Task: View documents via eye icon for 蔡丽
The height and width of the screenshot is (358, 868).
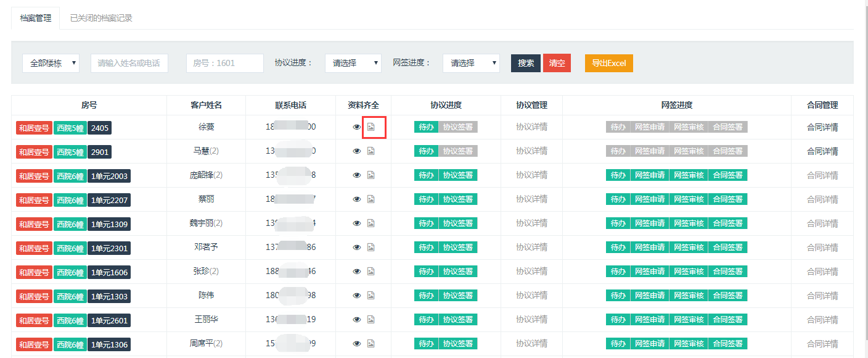Action: 356,199
